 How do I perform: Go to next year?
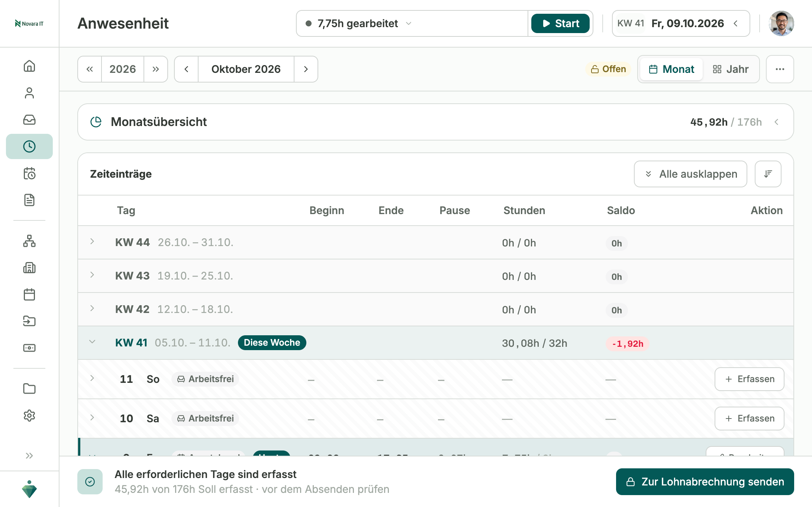coord(156,69)
